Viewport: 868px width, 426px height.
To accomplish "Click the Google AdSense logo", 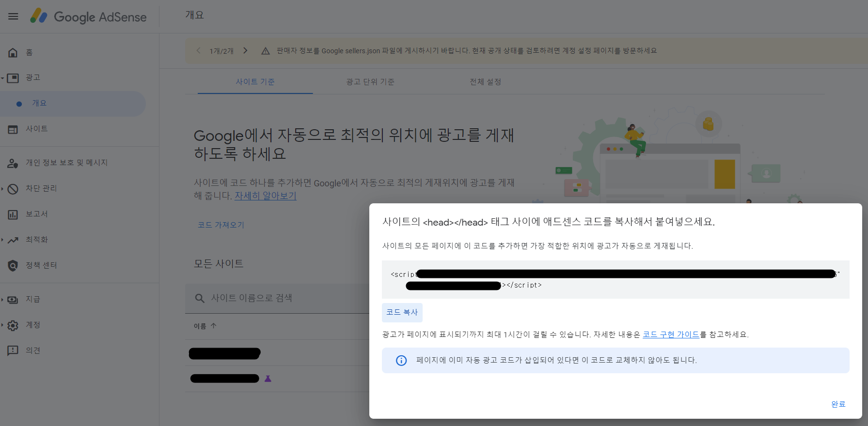I will coord(88,16).
